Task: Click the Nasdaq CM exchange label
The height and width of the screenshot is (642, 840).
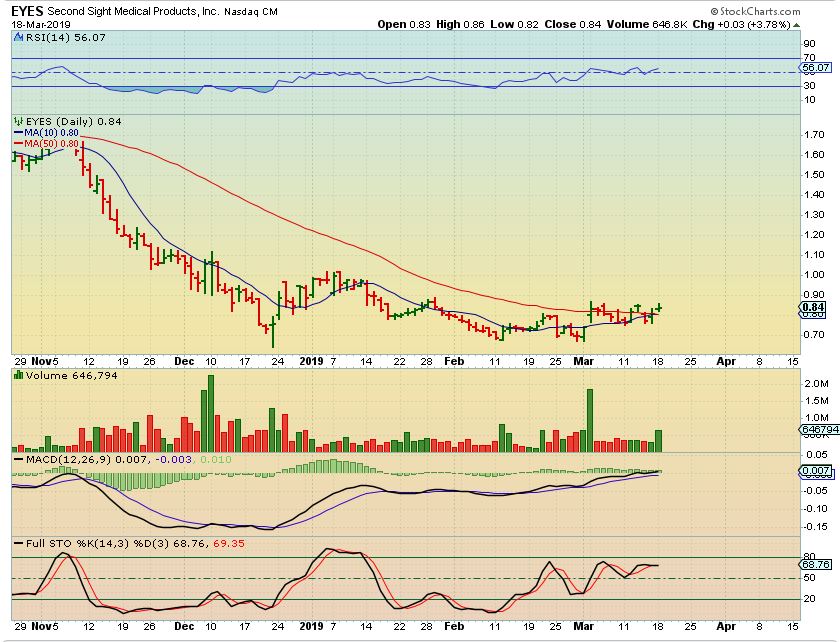Action: (251, 11)
